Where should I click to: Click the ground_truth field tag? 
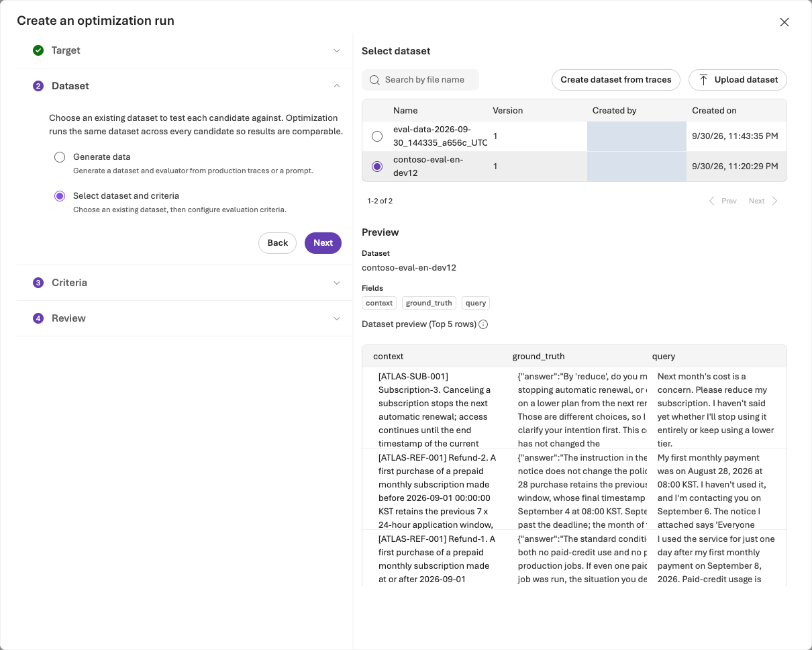tap(429, 303)
